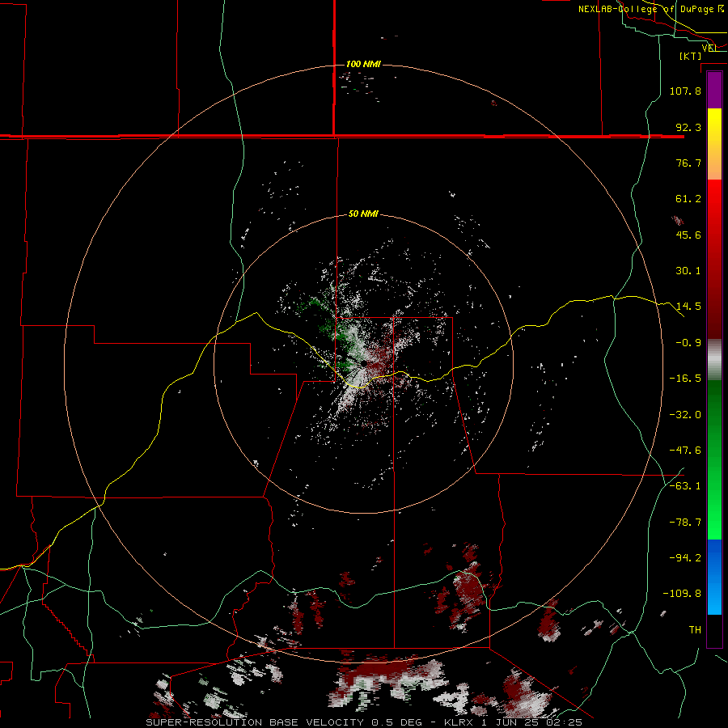This screenshot has width=728, height=728.
Task: Click the 76.7 velocity scale value
Action: click(688, 163)
